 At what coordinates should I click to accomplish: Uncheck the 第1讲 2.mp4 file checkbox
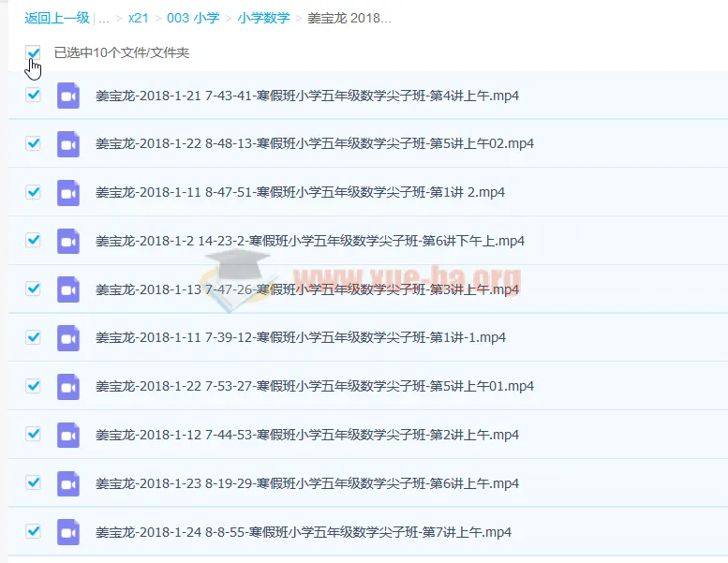pyautogui.click(x=33, y=192)
